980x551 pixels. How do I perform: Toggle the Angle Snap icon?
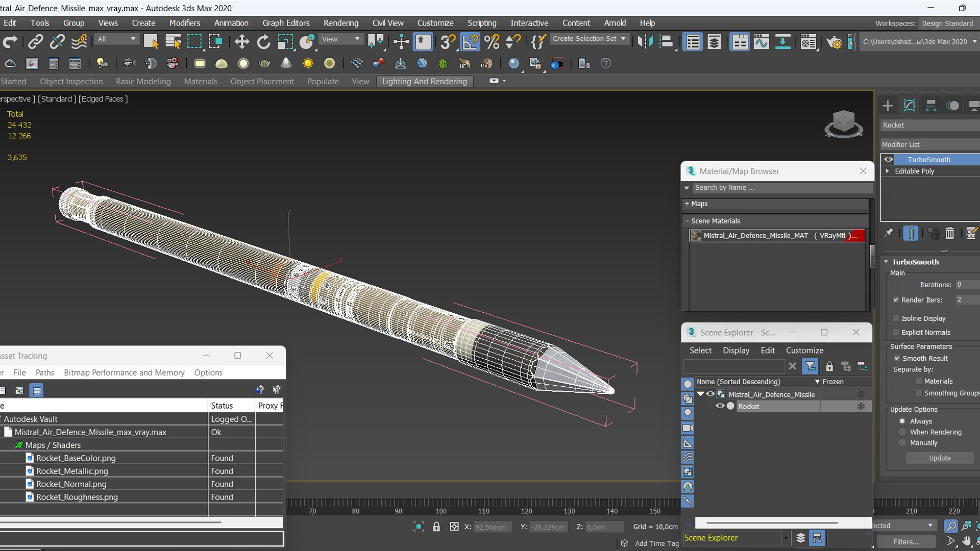click(x=470, y=41)
